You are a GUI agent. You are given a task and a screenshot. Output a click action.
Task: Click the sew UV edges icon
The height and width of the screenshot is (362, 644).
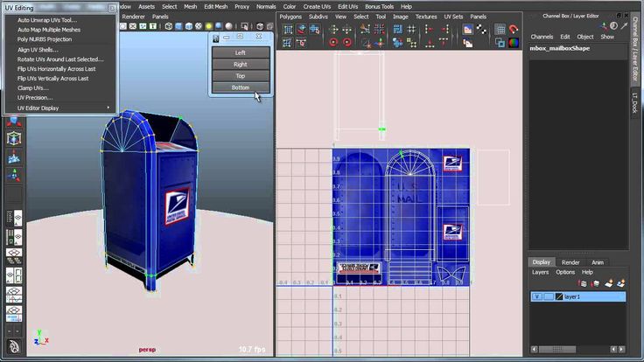click(365, 42)
